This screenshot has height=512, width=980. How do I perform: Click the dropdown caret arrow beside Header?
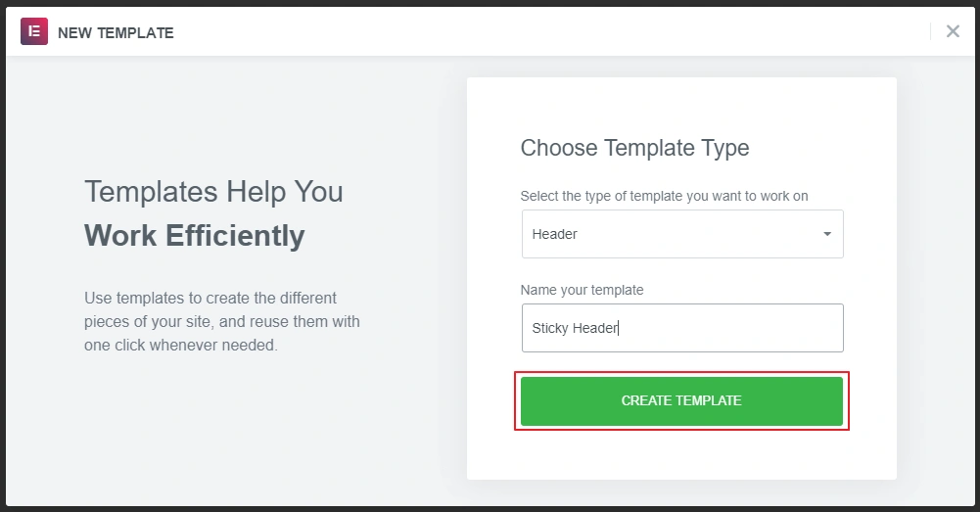827,234
